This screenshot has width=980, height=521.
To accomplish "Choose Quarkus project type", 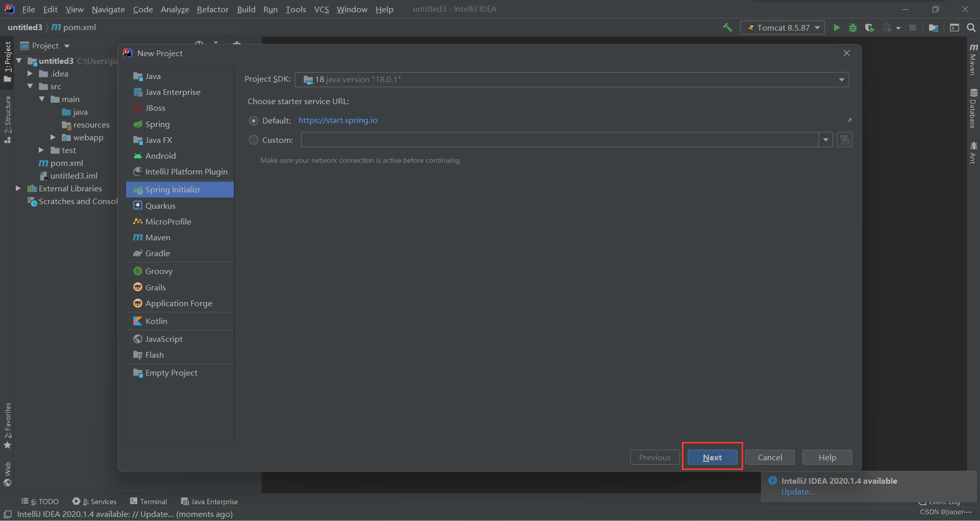I will [x=180, y=206].
